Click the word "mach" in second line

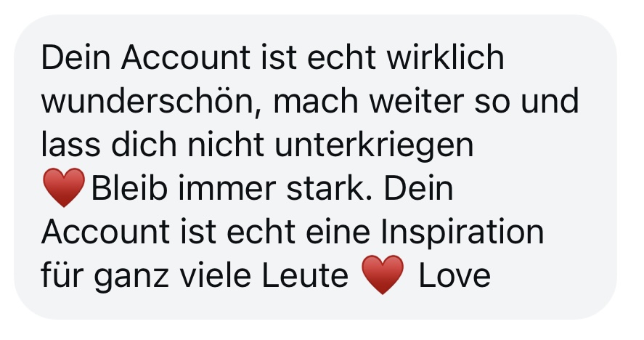pos(315,101)
